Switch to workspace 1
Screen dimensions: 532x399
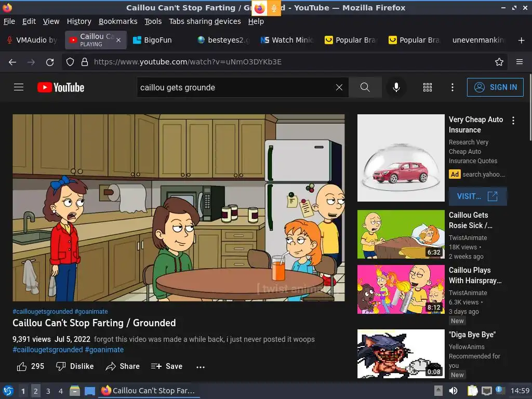[23, 391]
